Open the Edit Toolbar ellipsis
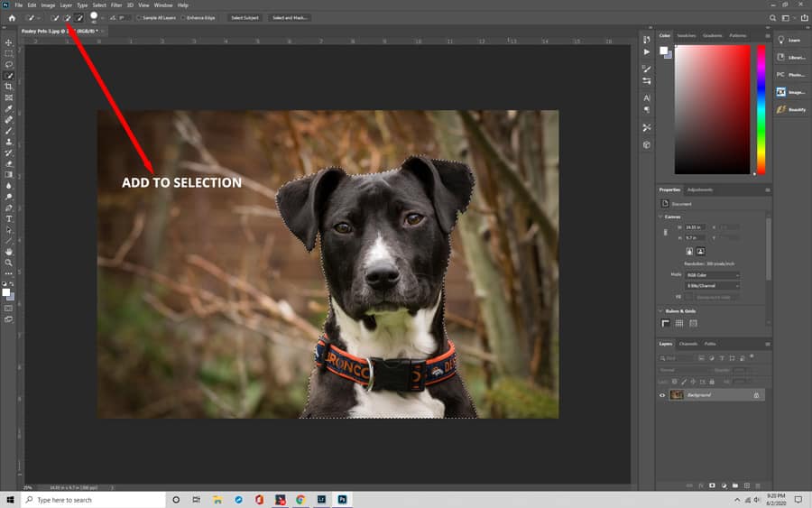This screenshot has height=508, width=812. (x=9, y=273)
